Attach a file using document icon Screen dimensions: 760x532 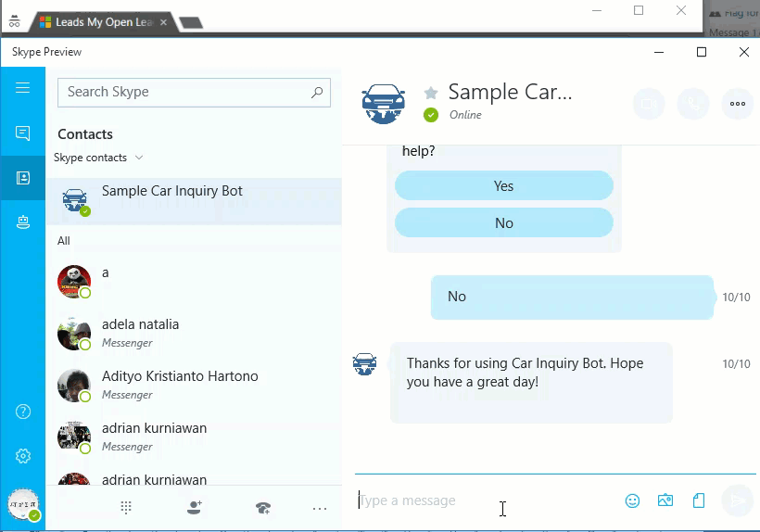point(699,500)
